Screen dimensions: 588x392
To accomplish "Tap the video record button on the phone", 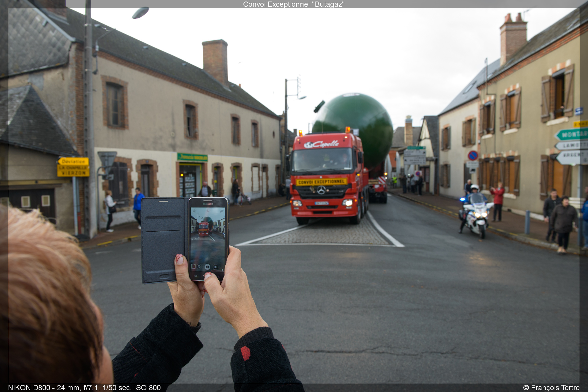I will click(216, 267).
